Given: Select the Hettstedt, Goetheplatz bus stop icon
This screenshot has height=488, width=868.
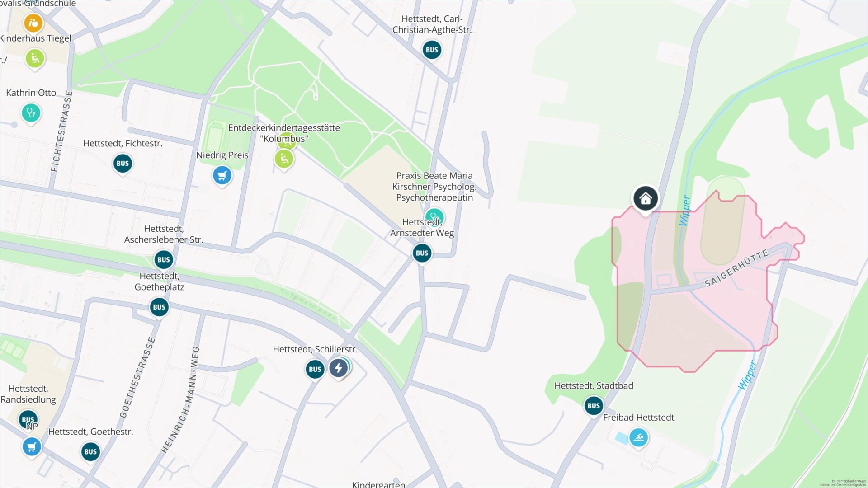Looking at the screenshot, I should click(159, 307).
